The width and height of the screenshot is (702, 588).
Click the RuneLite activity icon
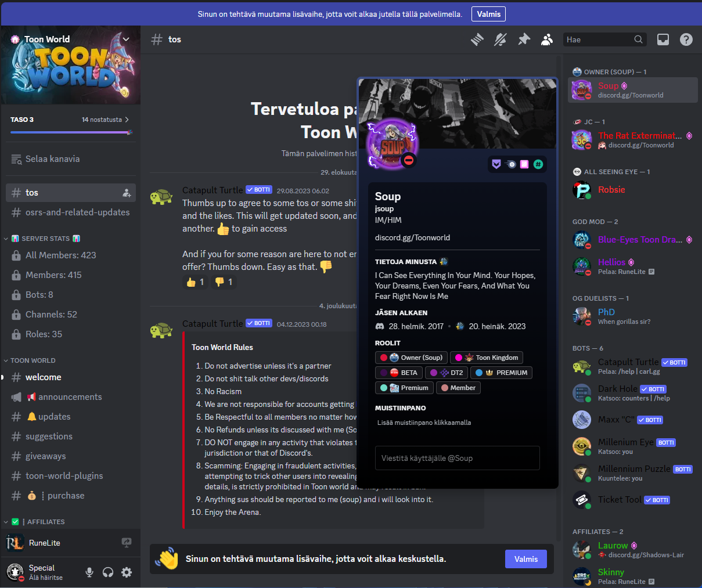coord(15,543)
